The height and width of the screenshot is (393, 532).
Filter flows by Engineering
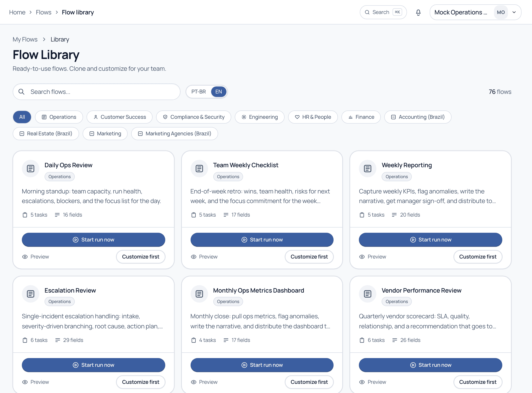(259, 117)
